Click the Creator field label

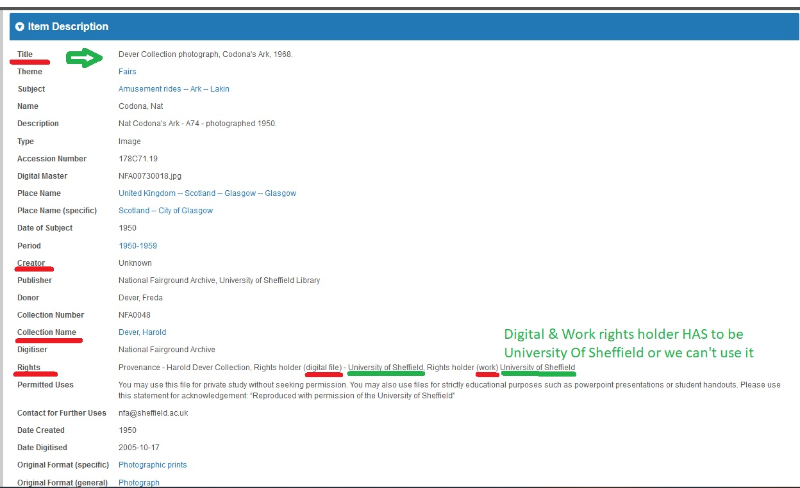[x=31, y=263]
